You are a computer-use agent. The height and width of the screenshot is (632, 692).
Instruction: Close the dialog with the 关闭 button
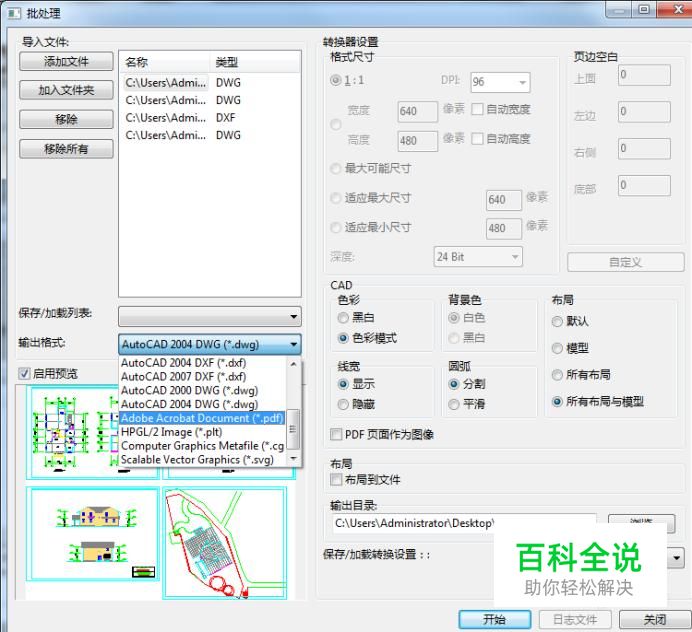pos(655,620)
